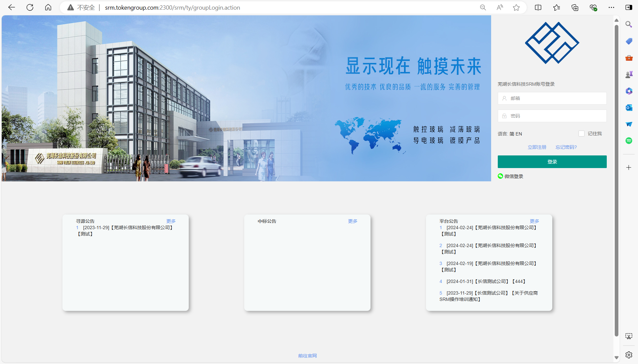Add page to favorites star icon

coord(516,8)
